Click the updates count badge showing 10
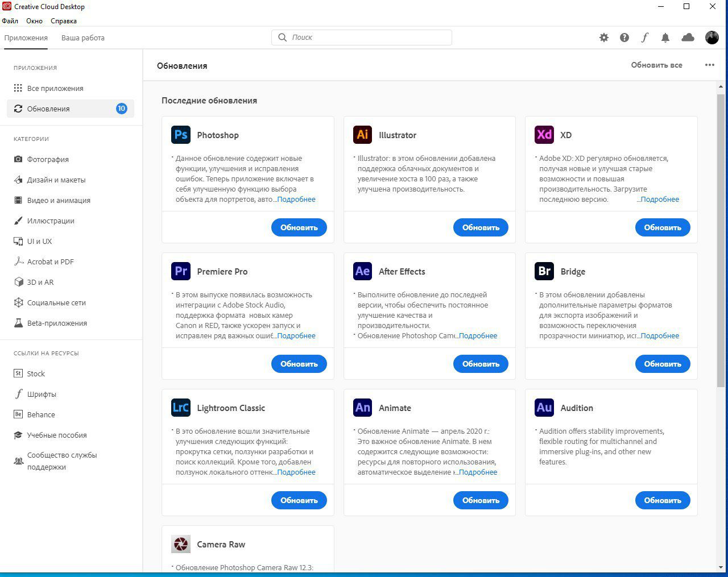The width and height of the screenshot is (728, 577). pos(121,109)
